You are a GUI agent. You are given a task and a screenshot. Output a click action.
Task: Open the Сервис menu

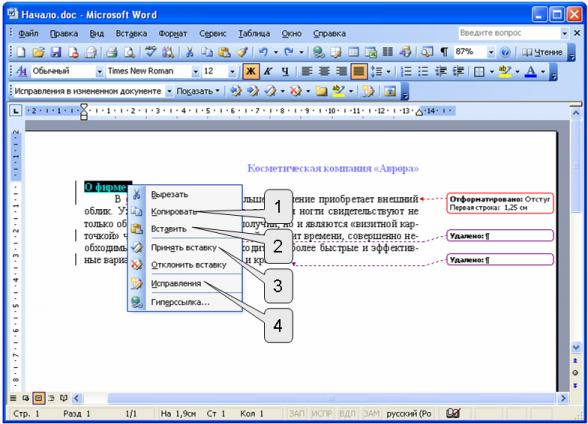click(x=213, y=33)
